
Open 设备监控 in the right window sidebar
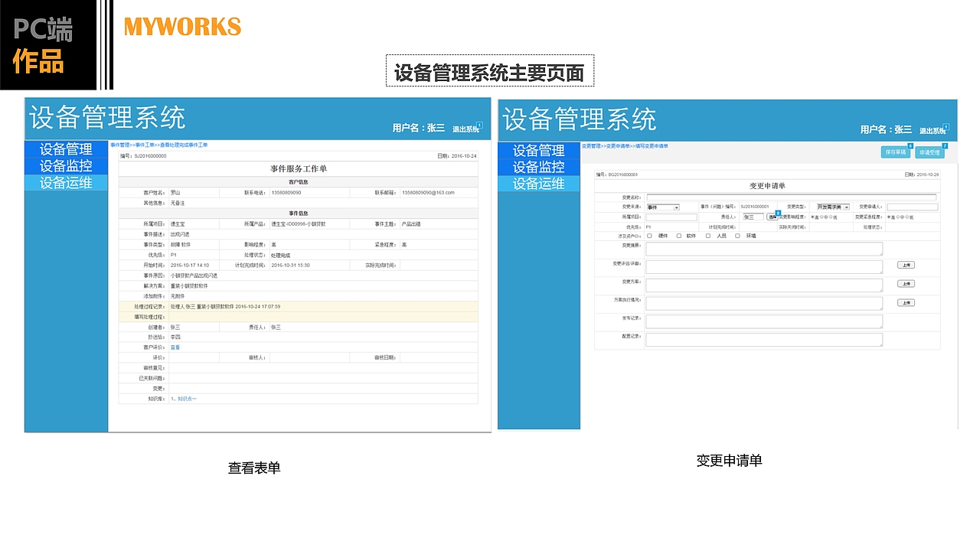pos(539,167)
